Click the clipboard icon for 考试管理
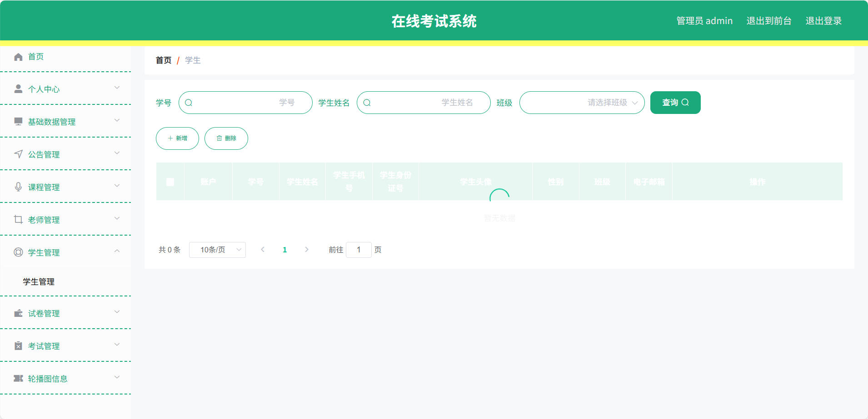This screenshot has width=868, height=419. (x=18, y=345)
